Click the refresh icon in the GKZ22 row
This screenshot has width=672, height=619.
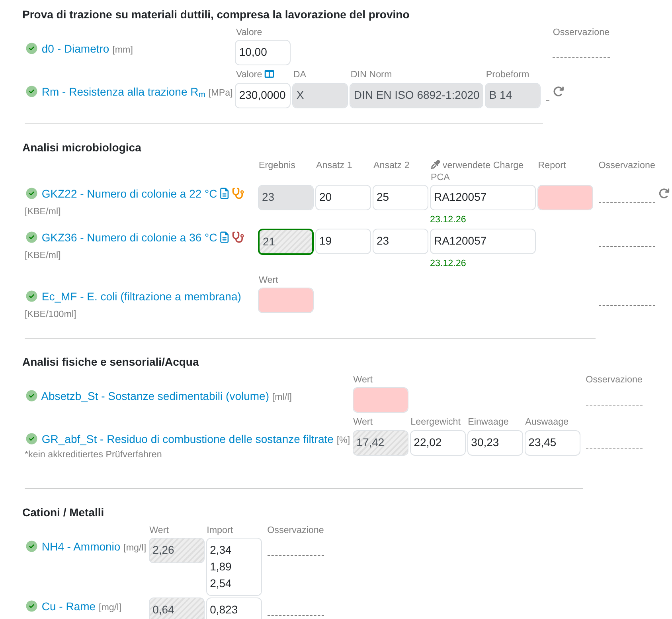(x=664, y=194)
